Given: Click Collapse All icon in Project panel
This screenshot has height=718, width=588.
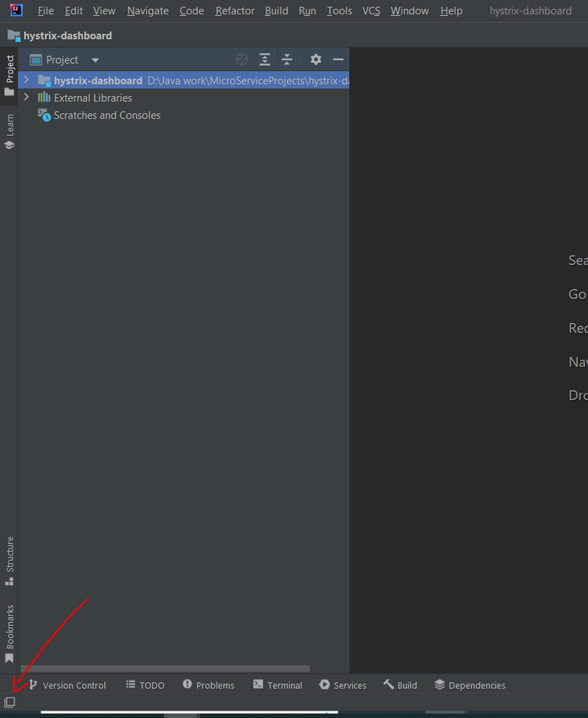Looking at the screenshot, I should coord(287,59).
